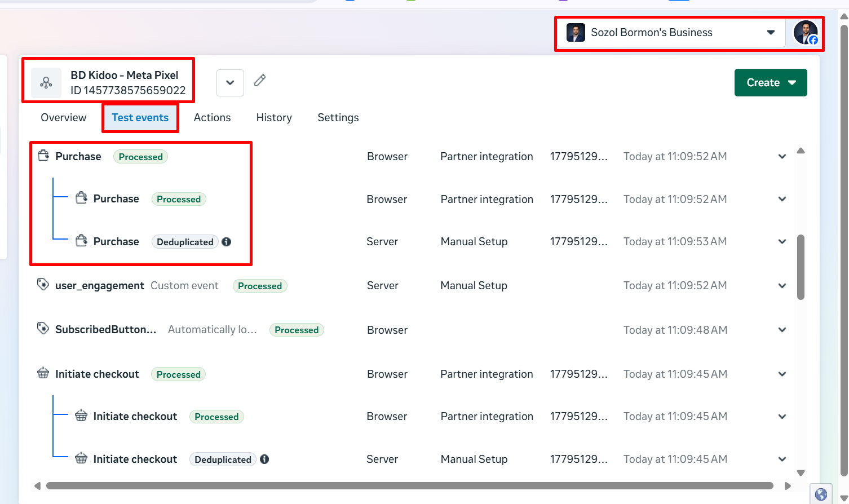Click the top-level Purchase event bag icon

(x=43, y=155)
